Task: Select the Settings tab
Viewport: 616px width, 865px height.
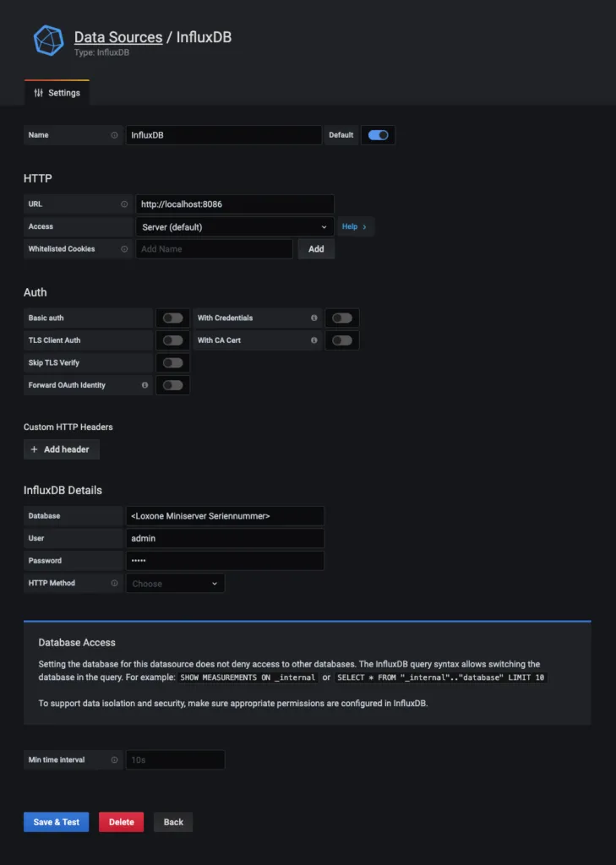Action: (x=57, y=93)
